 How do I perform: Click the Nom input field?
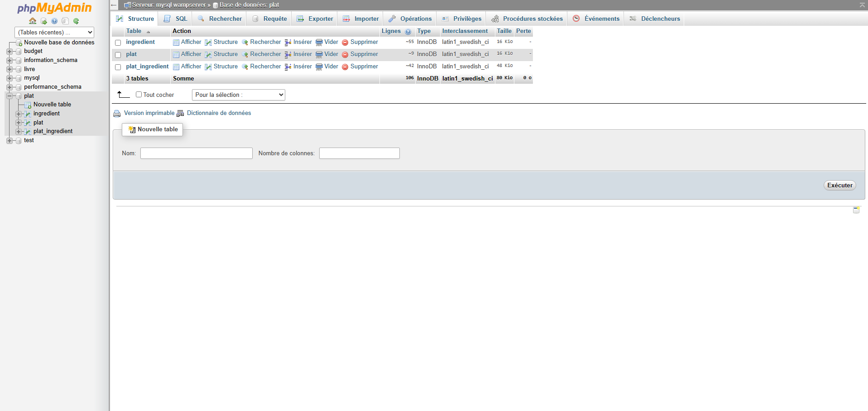coord(196,153)
